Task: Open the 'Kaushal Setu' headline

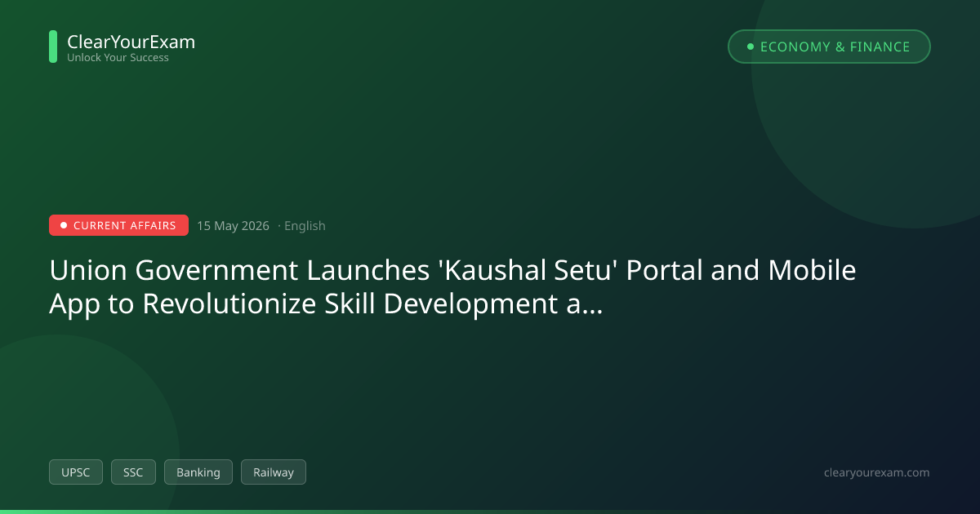Action: [452, 286]
